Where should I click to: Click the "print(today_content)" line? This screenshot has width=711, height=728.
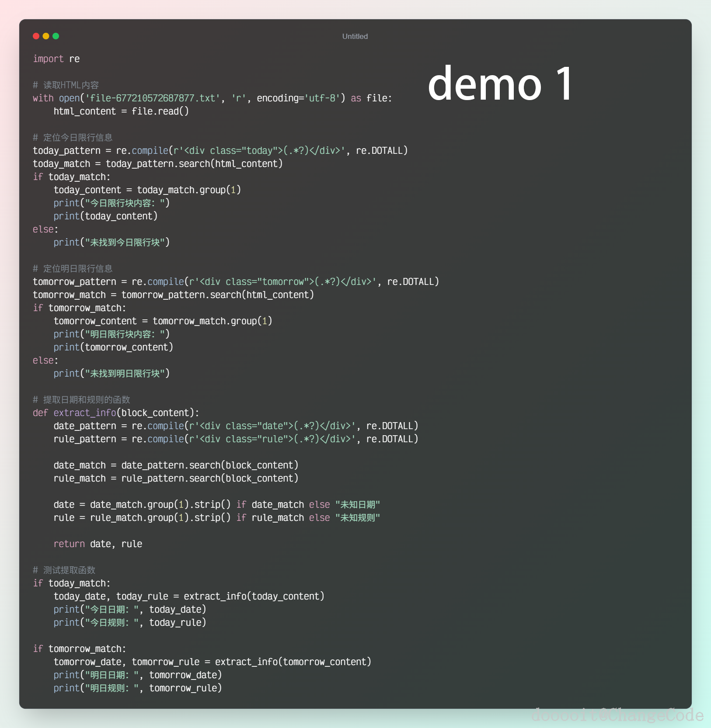tap(106, 216)
